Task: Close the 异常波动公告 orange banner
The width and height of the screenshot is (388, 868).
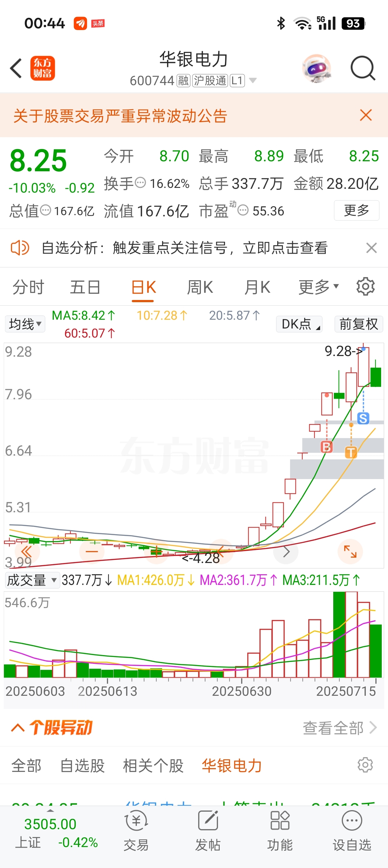Action: tap(366, 115)
